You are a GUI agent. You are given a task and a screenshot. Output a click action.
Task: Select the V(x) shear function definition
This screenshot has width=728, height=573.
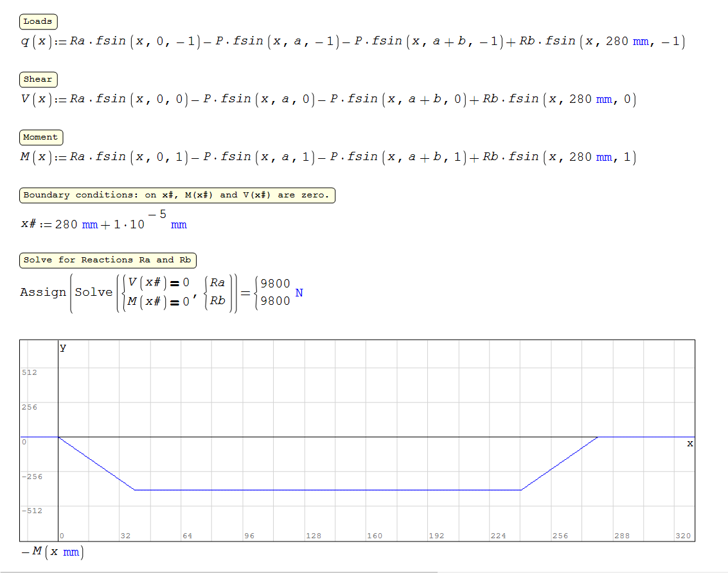pos(328,100)
